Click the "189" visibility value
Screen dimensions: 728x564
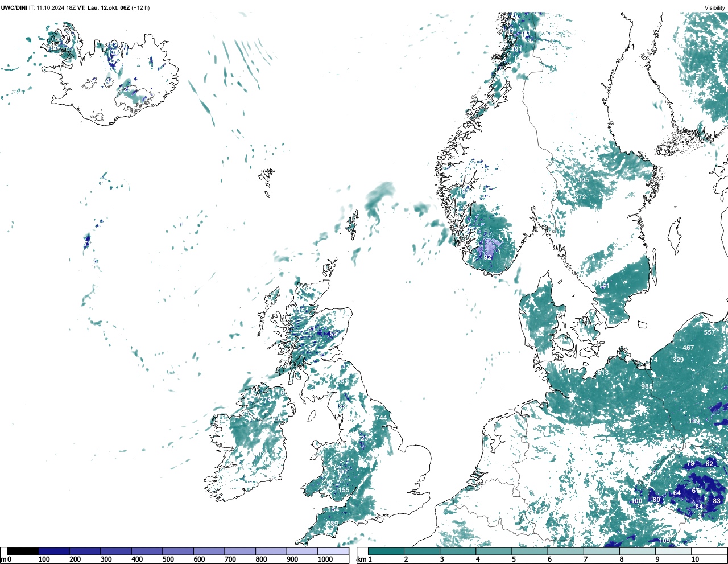click(x=694, y=421)
